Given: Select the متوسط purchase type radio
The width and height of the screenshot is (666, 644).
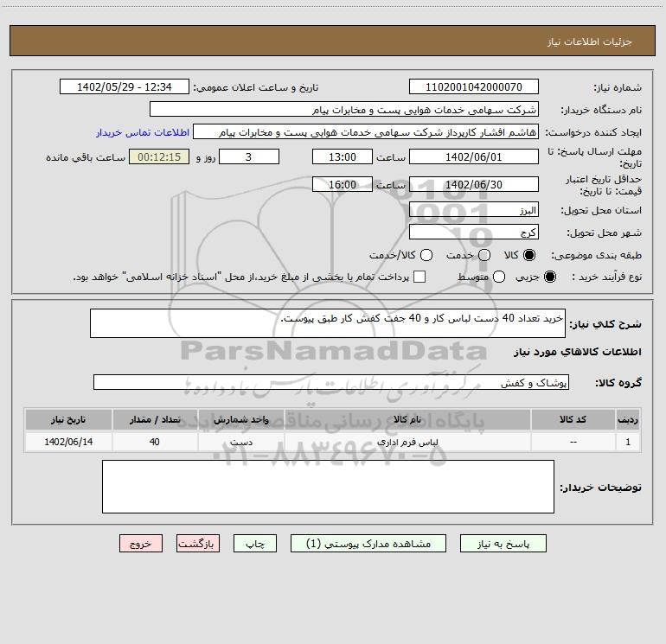Looking at the screenshot, I should click(499, 277).
